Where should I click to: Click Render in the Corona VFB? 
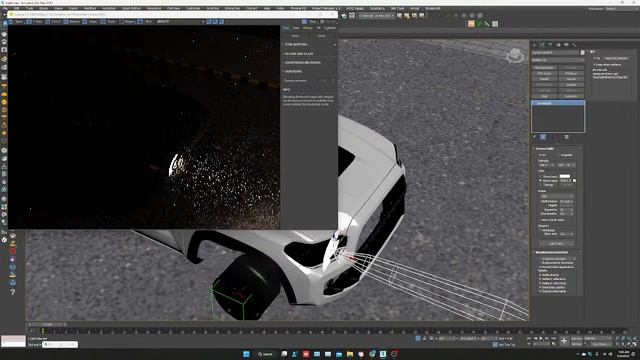click(x=328, y=22)
